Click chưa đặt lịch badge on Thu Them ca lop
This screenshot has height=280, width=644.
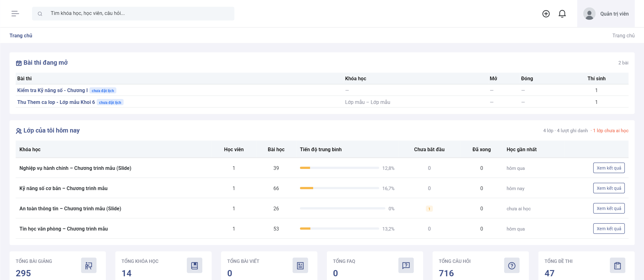point(110,102)
